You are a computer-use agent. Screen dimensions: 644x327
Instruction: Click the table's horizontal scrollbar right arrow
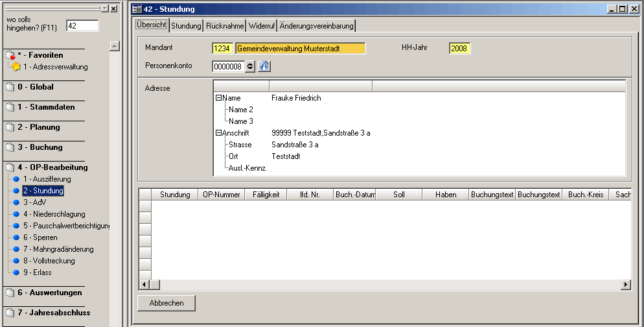tap(626, 285)
